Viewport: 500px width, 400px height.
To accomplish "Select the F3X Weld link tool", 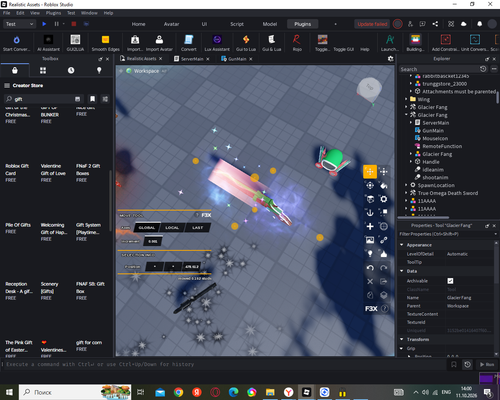I will (384, 240).
